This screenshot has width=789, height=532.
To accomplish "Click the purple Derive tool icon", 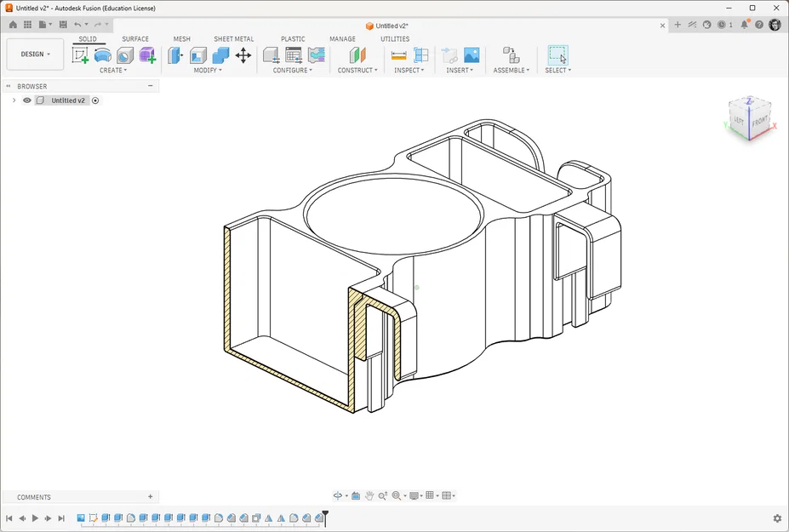I will [x=147, y=54].
